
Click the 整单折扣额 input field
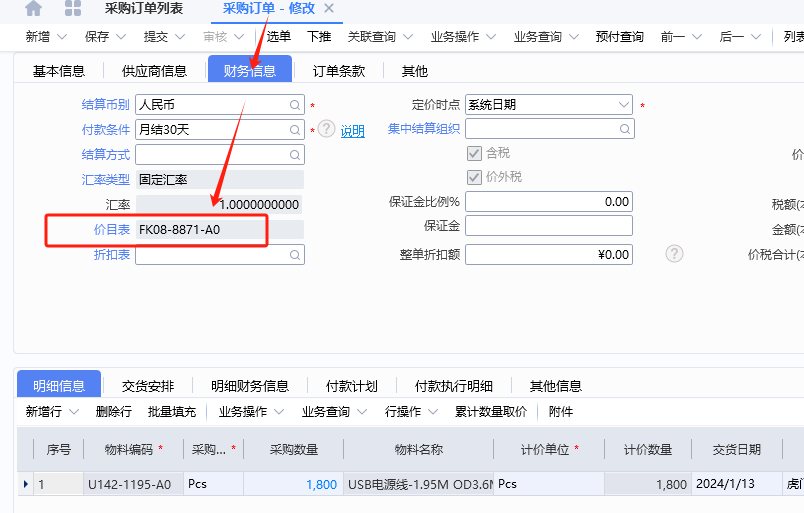point(549,254)
